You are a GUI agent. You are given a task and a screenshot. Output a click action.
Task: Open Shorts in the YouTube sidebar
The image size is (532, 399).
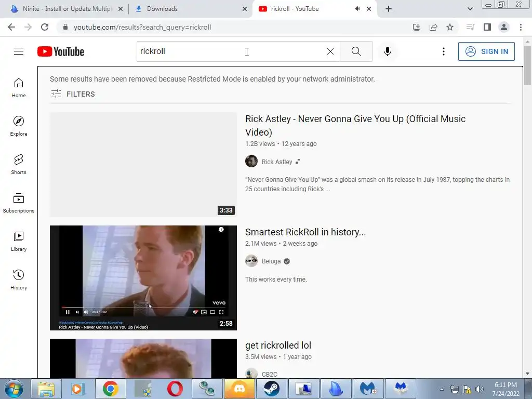19,165
